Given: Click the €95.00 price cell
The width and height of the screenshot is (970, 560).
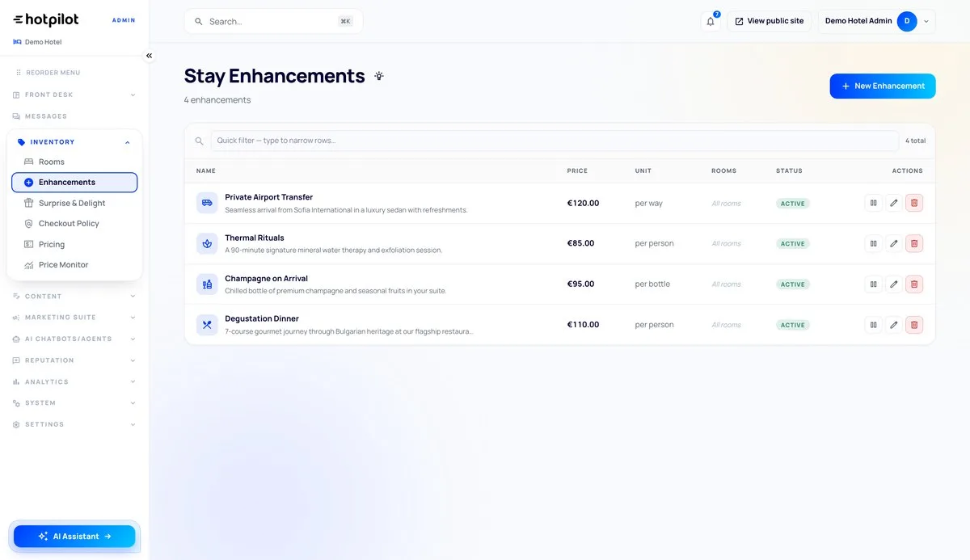Looking at the screenshot, I should (580, 284).
